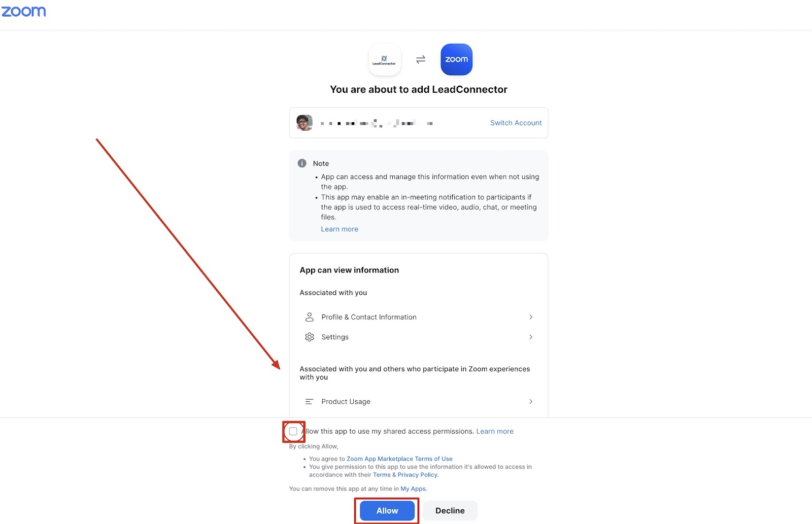The width and height of the screenshot is (812, 524).
Task: Click the user profile avatar
Action: coord(304,123)
